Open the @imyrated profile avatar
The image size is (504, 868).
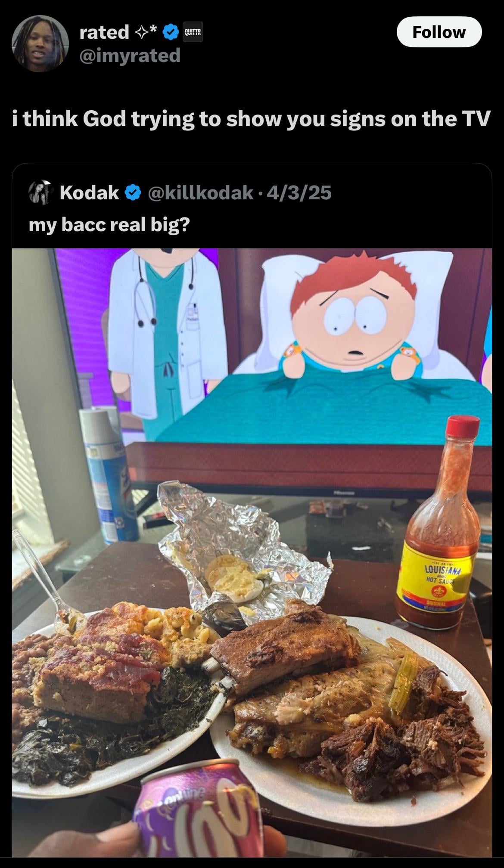pos(40,43)
